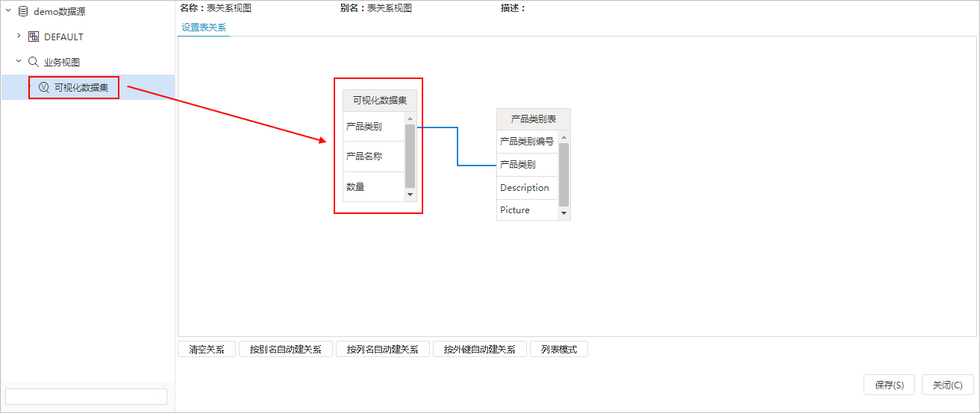Click scroll-up arrow in 可视化数据集 table
980x413 pixels.
tap(410, 118)
